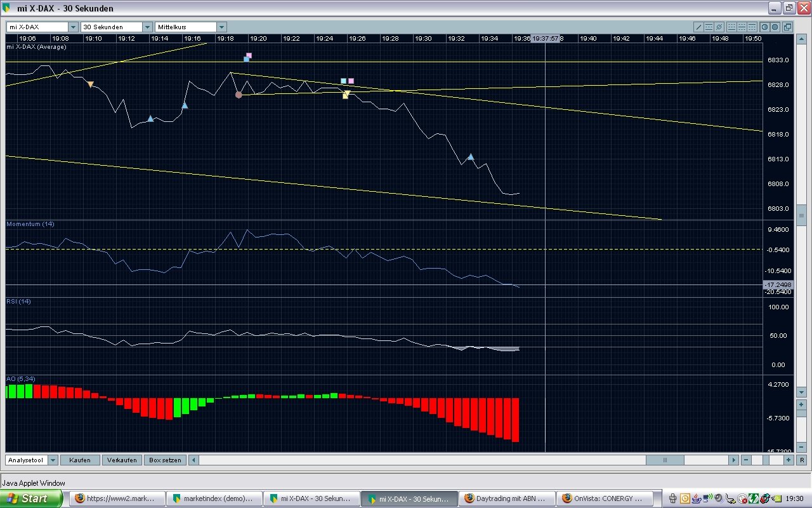Open the mi X-DAX instrument dropdown
Viewport: 812px width, 508px height.
point(73,27)
